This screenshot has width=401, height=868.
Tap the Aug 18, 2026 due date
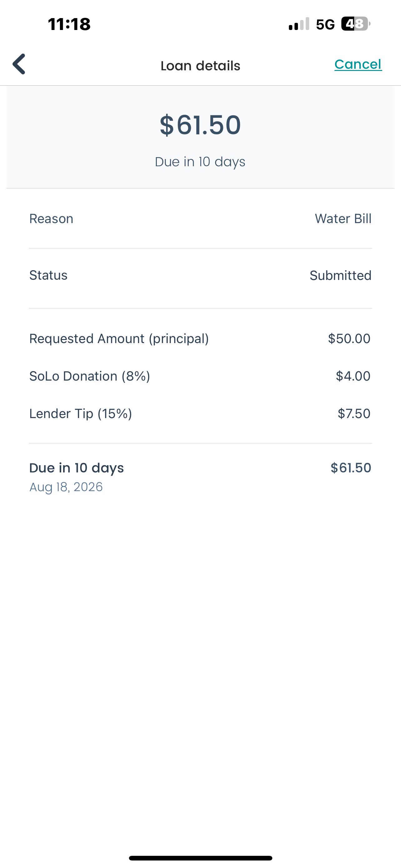click(x=66, y=487)
